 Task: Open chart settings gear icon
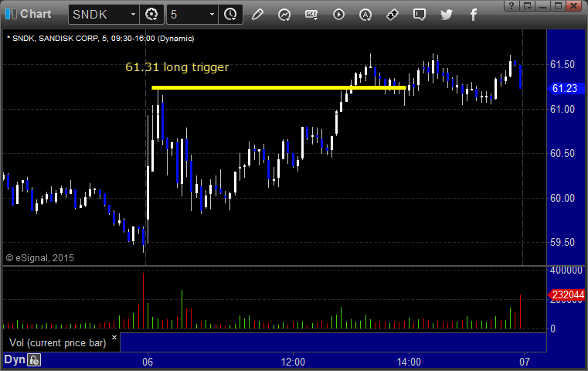coord(151,15)
